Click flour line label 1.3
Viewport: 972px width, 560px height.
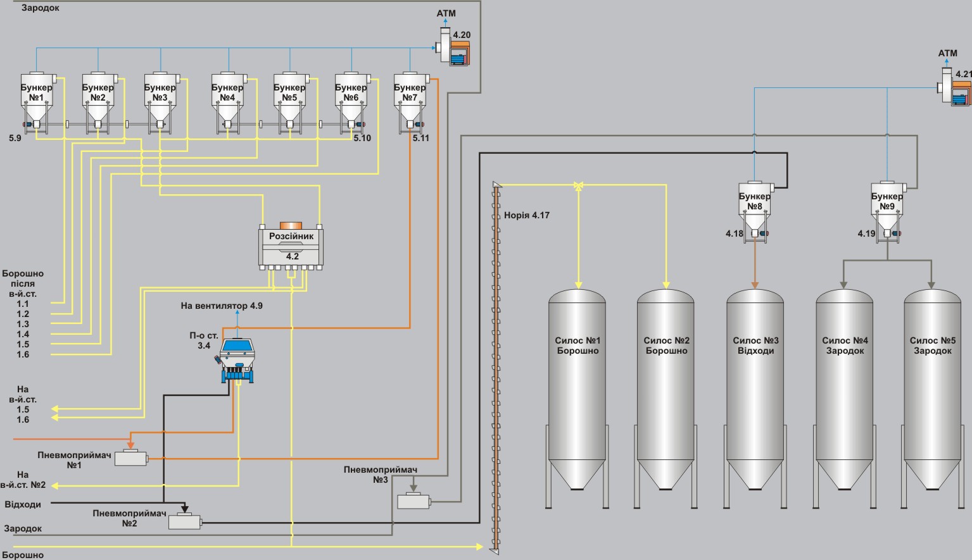[x=23, y=324]
